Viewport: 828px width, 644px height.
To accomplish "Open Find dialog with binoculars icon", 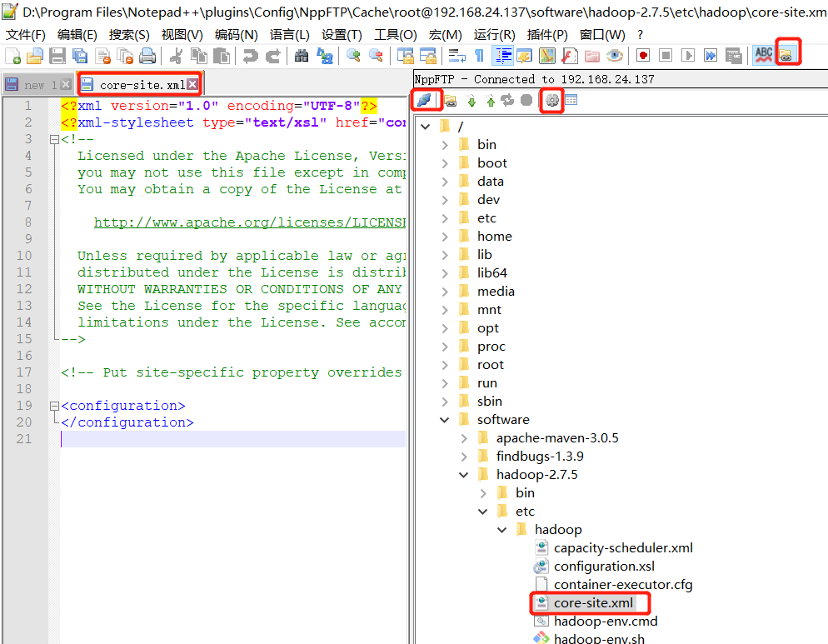I will coord(301,55).
